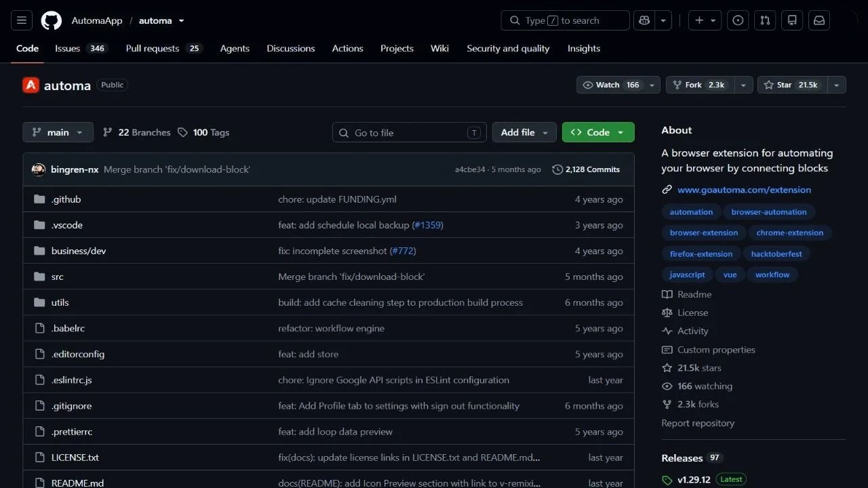Click the .gitignore file icon

coord(39,406)
